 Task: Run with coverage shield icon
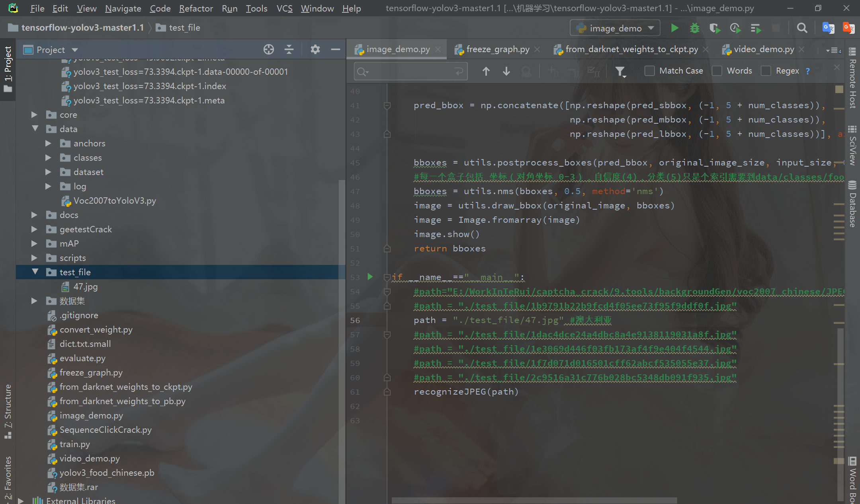point(715,28)
